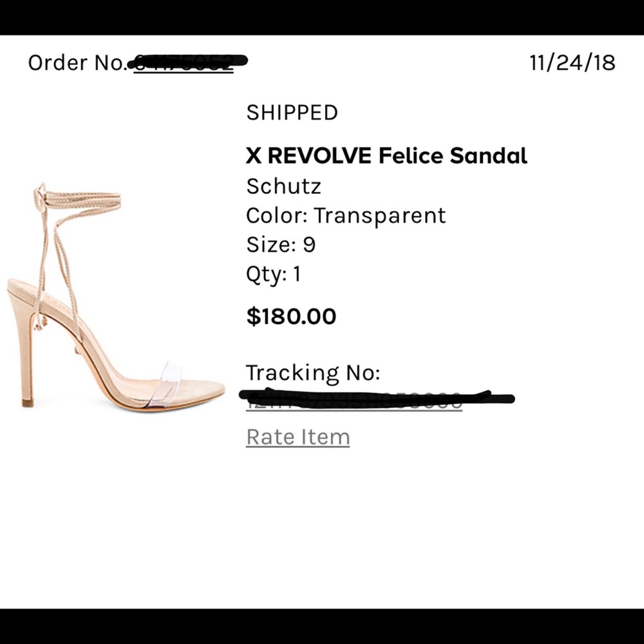This screenshot has height=644, width=644.
Task: Click the SHIPPED status label
Action: pyautogui.click(x=292, y=112)
